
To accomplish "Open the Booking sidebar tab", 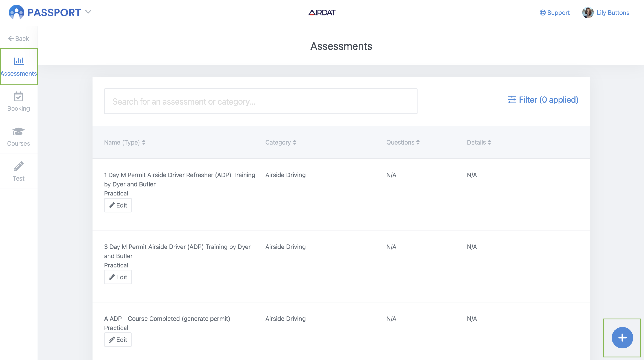I will (x=19, y=102).
